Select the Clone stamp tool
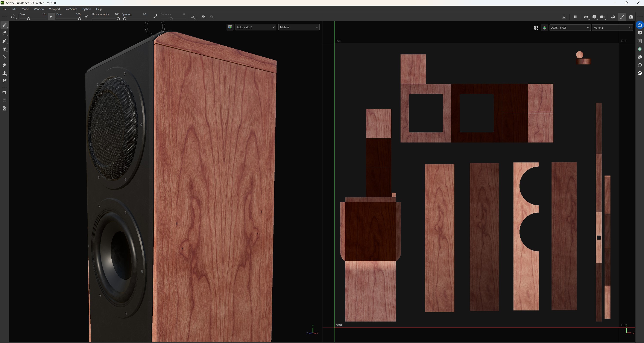644x343 pixels. coord(5,73)
